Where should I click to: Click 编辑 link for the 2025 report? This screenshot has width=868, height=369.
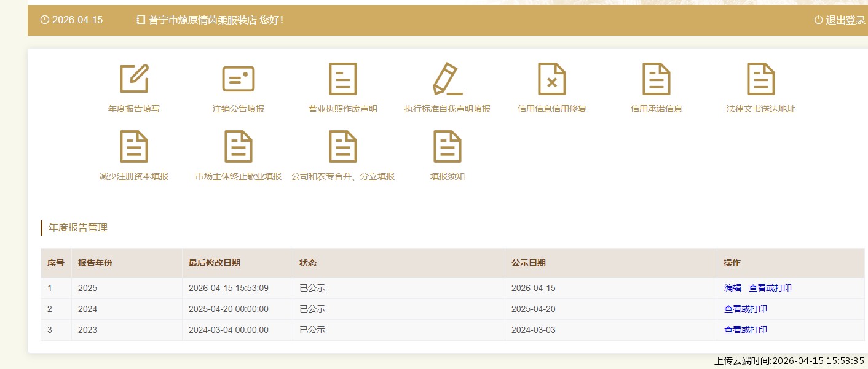733,288
